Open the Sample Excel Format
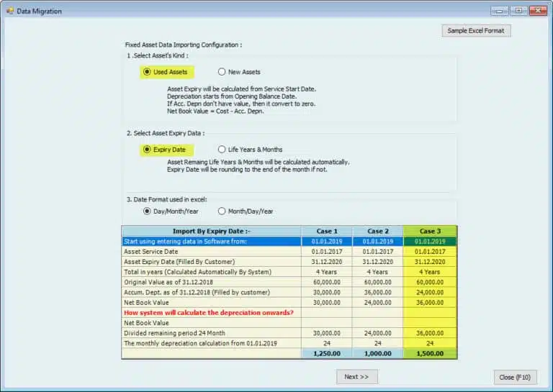 click(x=475, y=31)
